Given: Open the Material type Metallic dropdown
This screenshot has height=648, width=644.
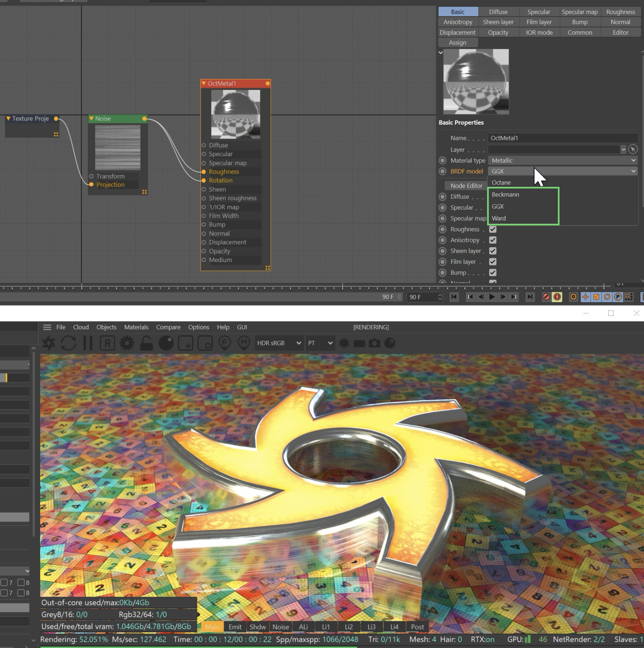Looking at the screenshot, I should coord(563,160).
